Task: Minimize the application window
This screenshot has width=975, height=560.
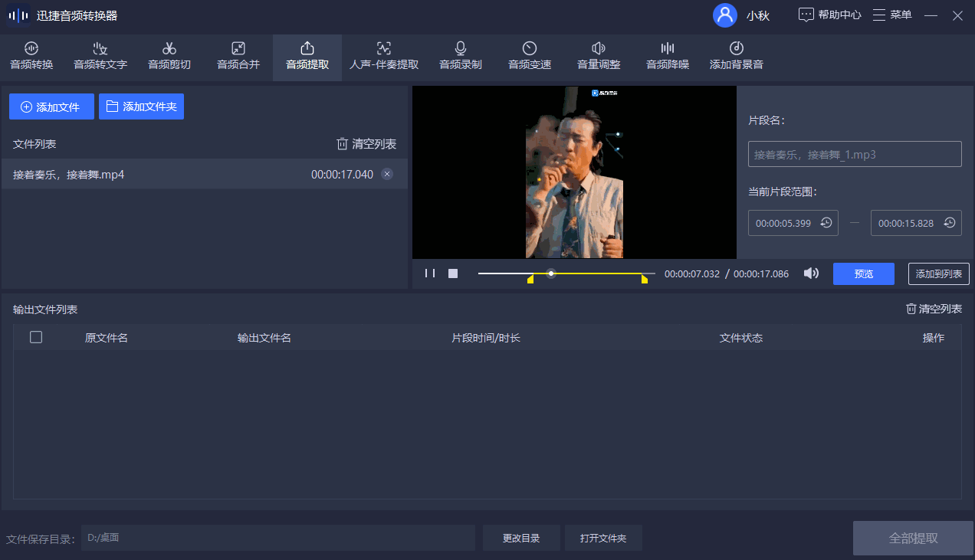Action: point(931,15)
